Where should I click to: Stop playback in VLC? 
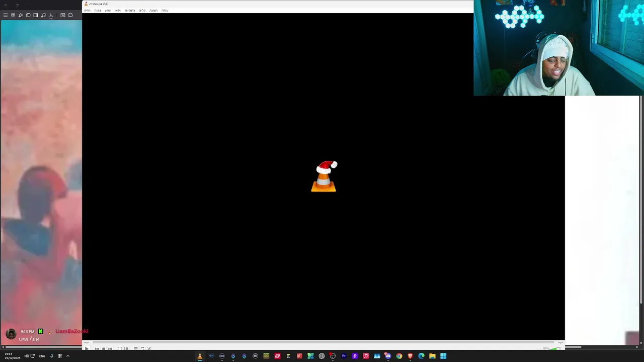pyautogui.click(x=104, y=348)
